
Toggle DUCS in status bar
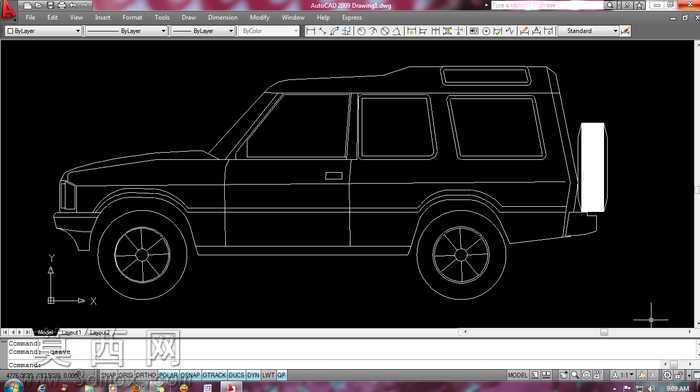click(x=237, y=375)
